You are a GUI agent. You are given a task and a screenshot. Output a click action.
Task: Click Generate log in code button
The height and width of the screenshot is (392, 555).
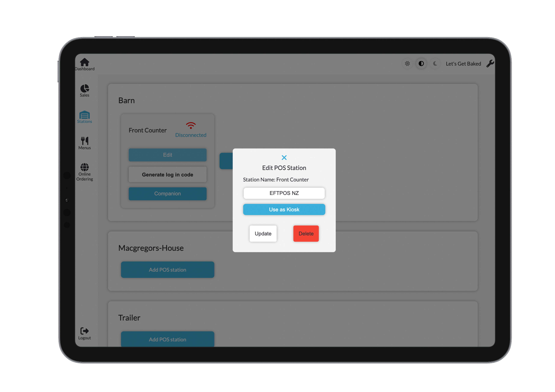tap(168, 175)
